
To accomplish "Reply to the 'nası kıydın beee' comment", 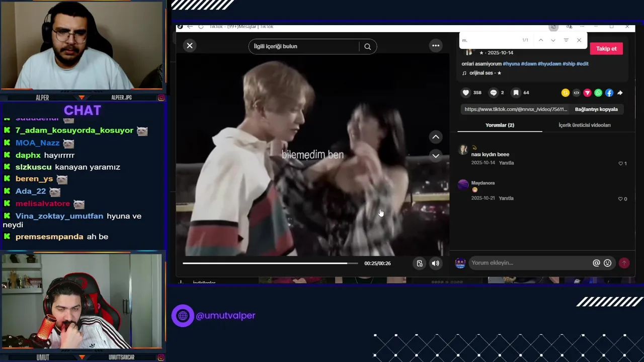I will [x=506, y=163].
